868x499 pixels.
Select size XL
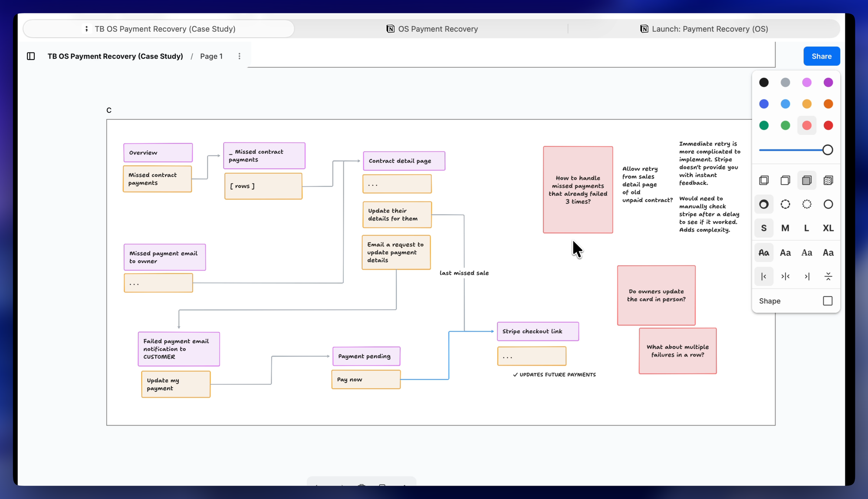[x=828, y=228]
